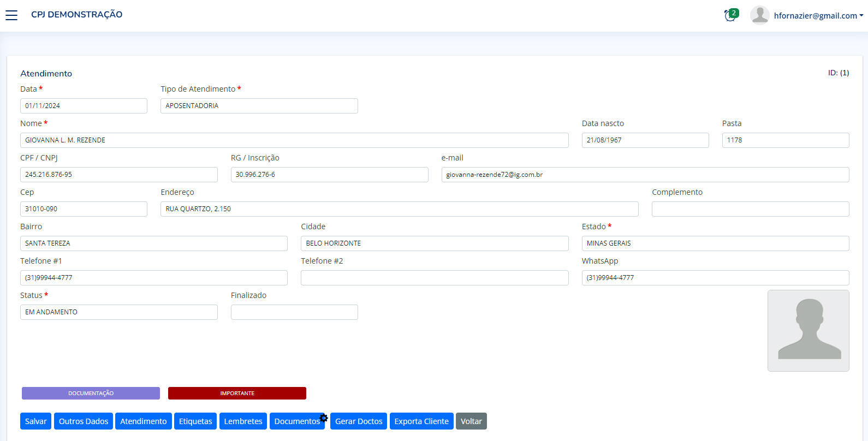The height and width of the screenshot is (441, 868).
Task: Select the purple DOCUMENTAÇÃO tag
Action: [91, 394]
